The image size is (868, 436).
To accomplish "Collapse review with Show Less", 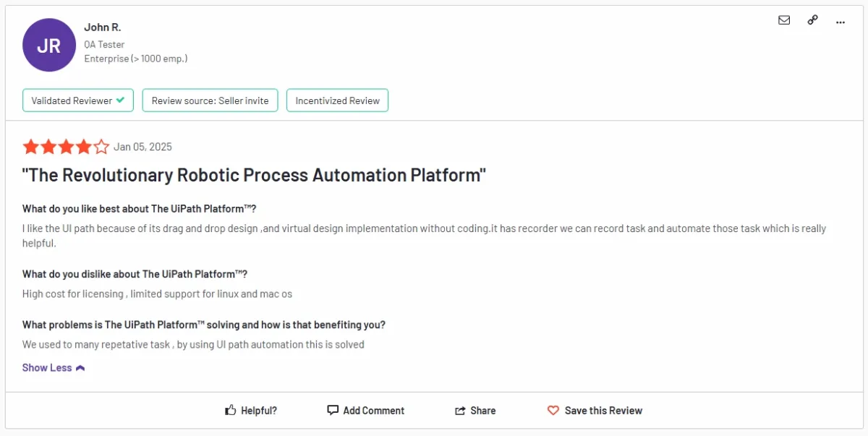I will [54, 367].
